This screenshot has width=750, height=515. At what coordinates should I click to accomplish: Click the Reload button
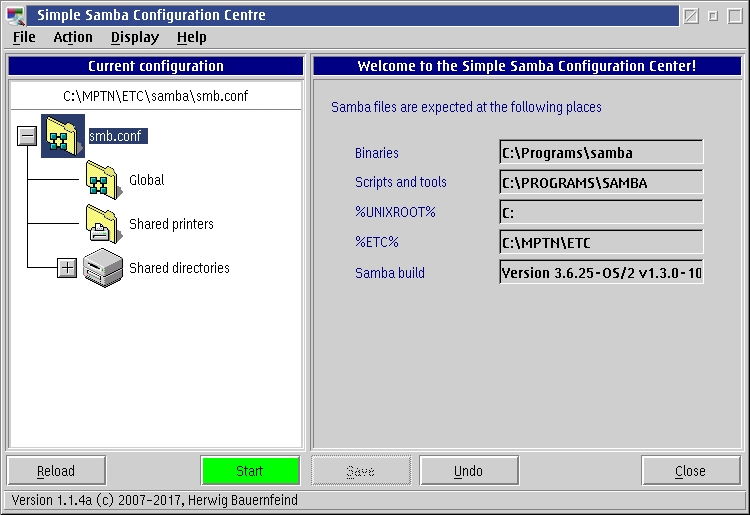(56, 471)
